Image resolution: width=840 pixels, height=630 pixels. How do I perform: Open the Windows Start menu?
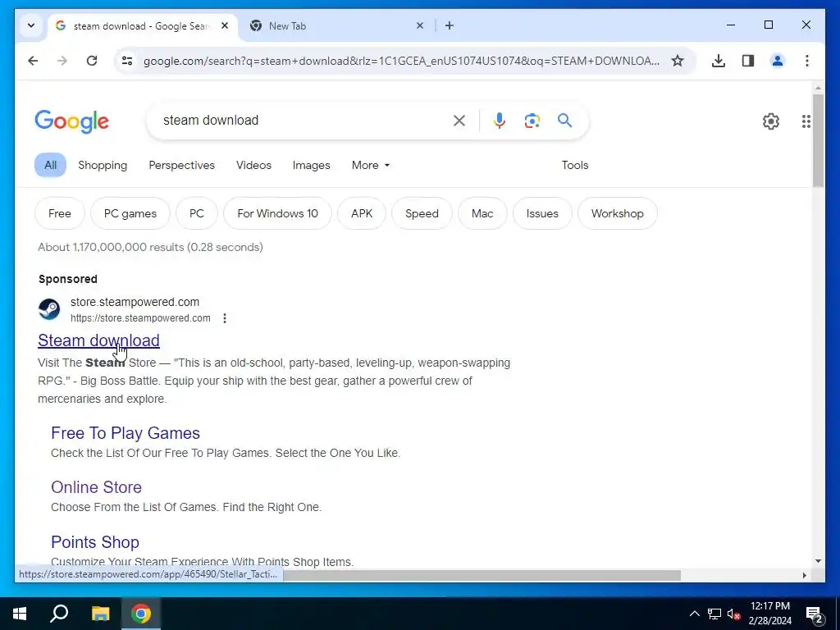[20, 614]
